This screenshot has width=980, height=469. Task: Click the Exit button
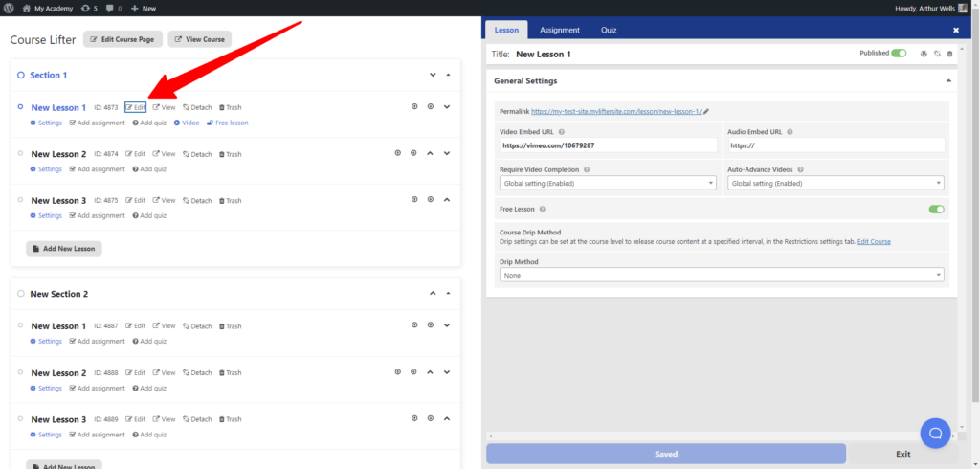point(902,454)
